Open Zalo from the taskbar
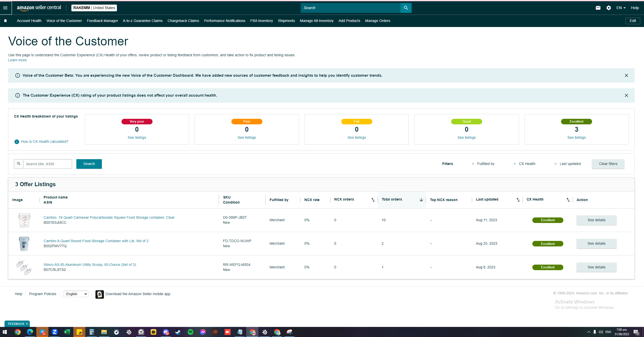The width and height of the screenshot is (644, 337). pos(54,332)
